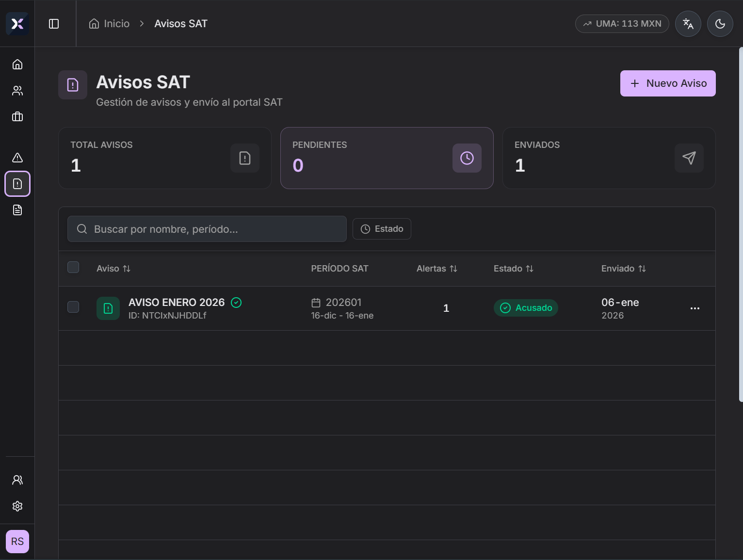The image size is (743, 560).
Task: Open the users section in the sidebar
Action: [17, 91]
